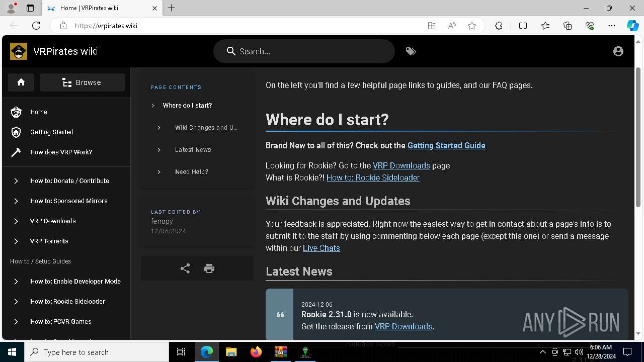Click the Windows taskbar search box

[97, 352]
